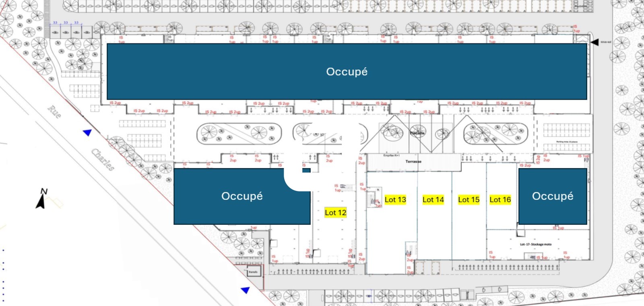Click the large top Occupé block
The image size is (644, 306).
[347, 72]
